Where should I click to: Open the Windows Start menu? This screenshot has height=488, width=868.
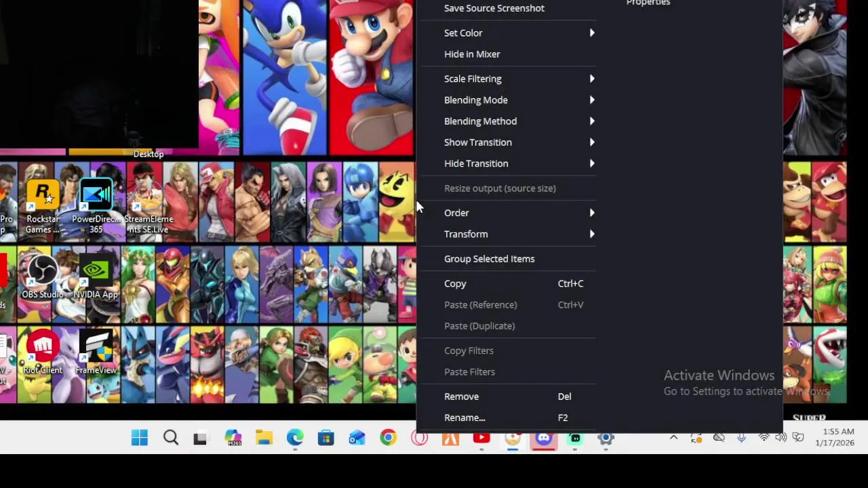pyautogui.click(x=140, y=439)
